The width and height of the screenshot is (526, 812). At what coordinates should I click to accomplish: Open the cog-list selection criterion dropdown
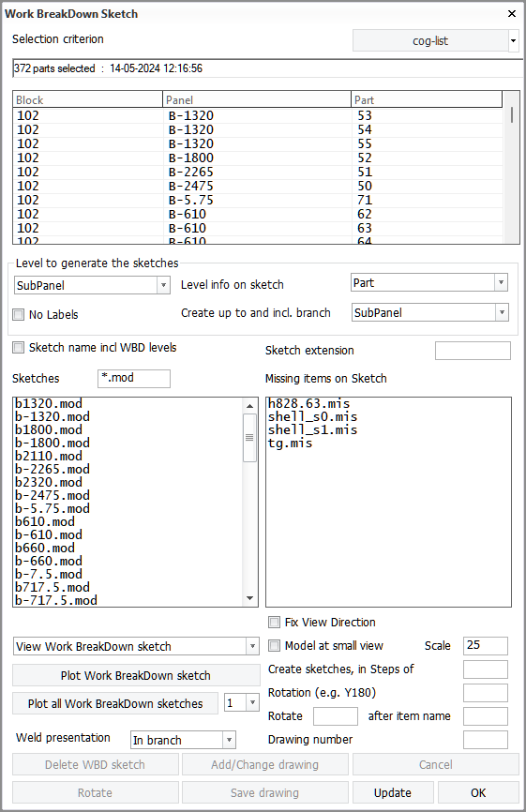pos(513,40)
